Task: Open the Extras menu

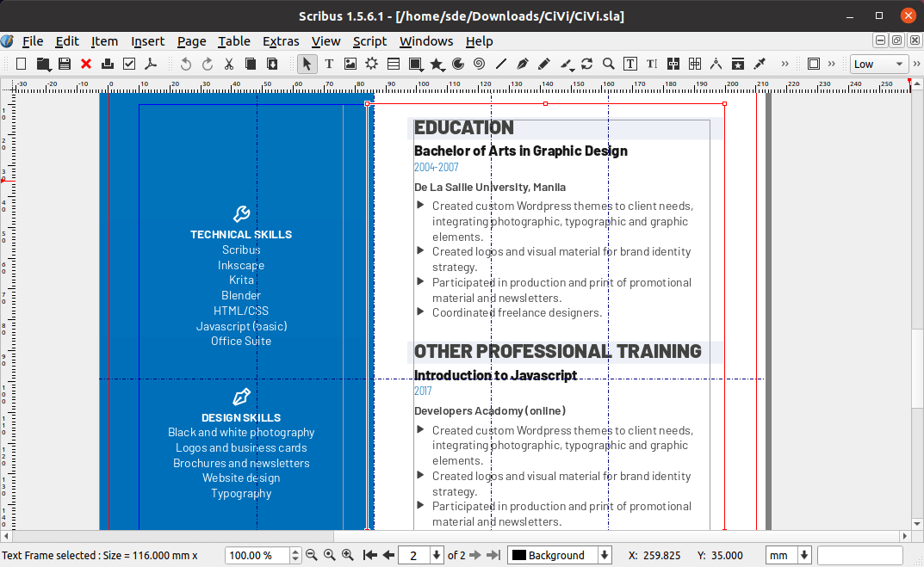Action: tap(281, 41)
